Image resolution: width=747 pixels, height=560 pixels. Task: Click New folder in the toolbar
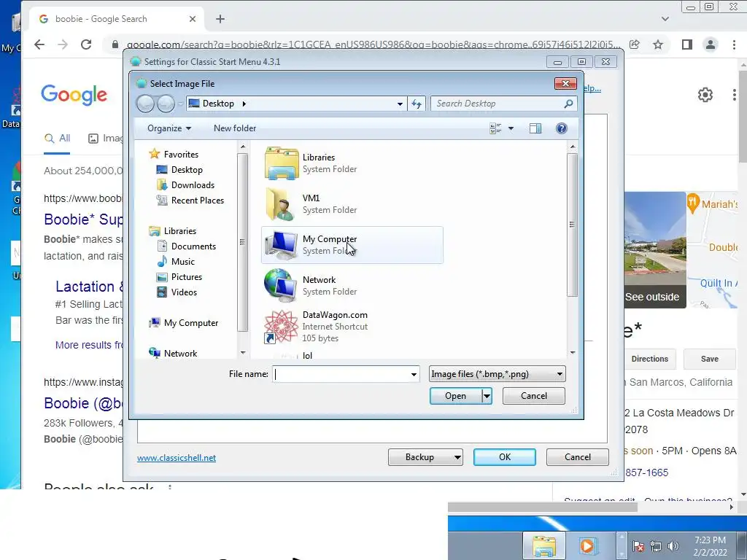point(235,128)
